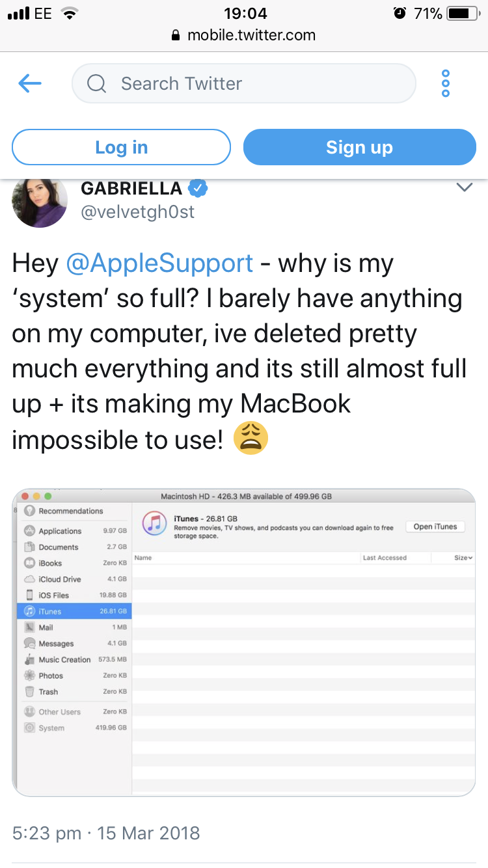The image size is (488, 868).
Task: Click GABRIELLA's profile avatar
Action: click(x=40, y=200)
